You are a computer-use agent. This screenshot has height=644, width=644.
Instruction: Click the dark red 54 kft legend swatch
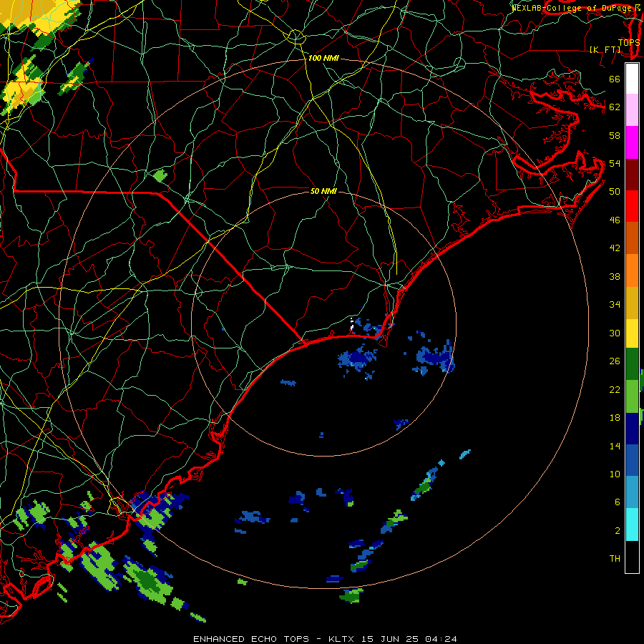(x=632, y=174)
